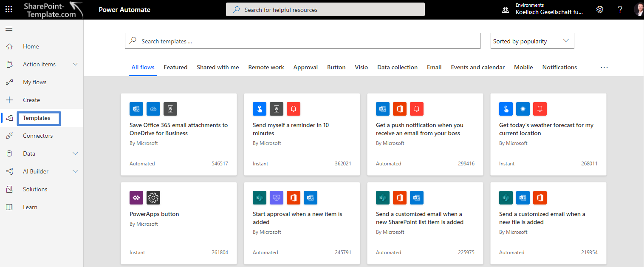This screenshot has height=267, width=644.
Task: Open the Settings gear icon
Action: point(600,9)
